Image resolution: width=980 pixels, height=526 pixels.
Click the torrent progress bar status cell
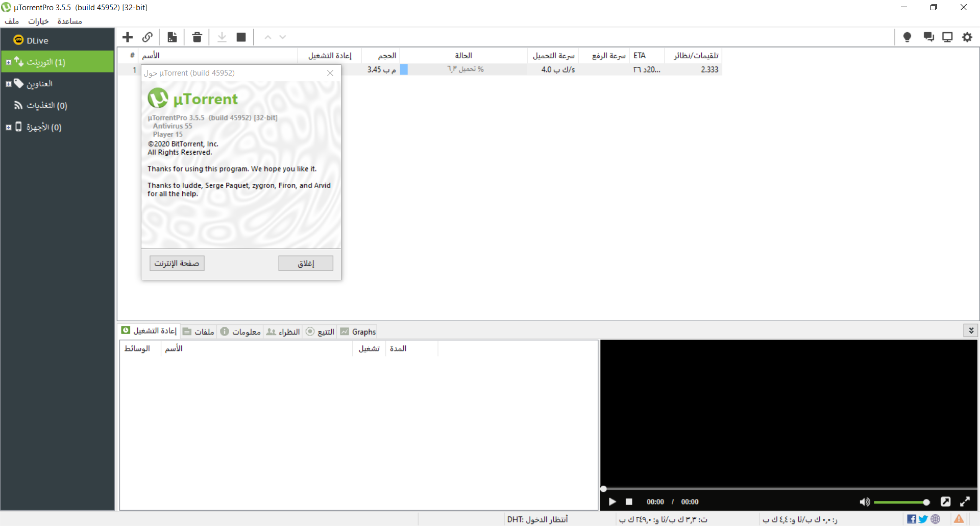point(463,69)
